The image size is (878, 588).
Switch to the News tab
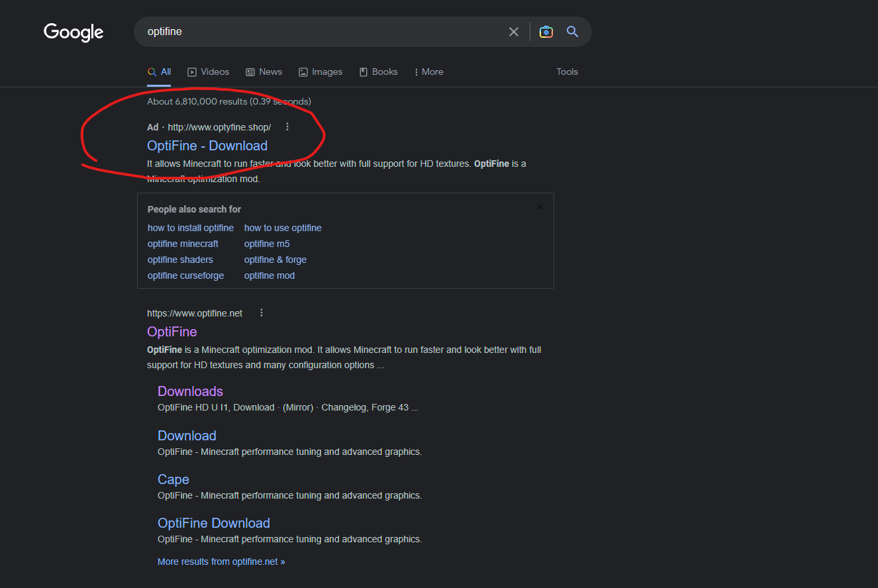[264, 72]
